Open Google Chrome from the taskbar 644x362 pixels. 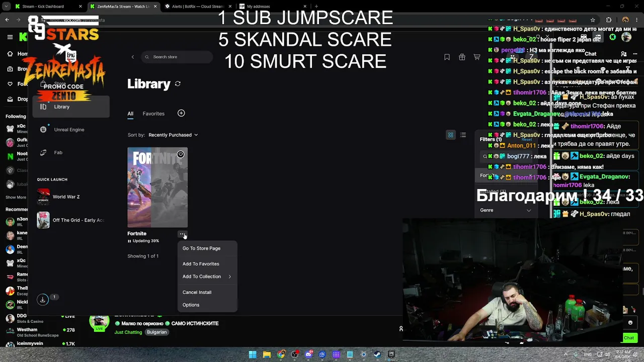click(x=281, y=354)
